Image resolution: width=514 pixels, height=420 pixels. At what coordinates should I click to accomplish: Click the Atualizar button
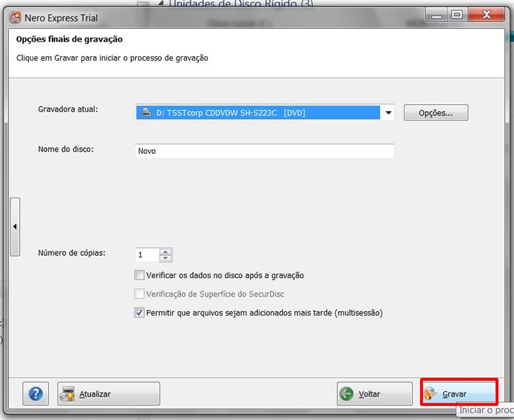point(109,394)
